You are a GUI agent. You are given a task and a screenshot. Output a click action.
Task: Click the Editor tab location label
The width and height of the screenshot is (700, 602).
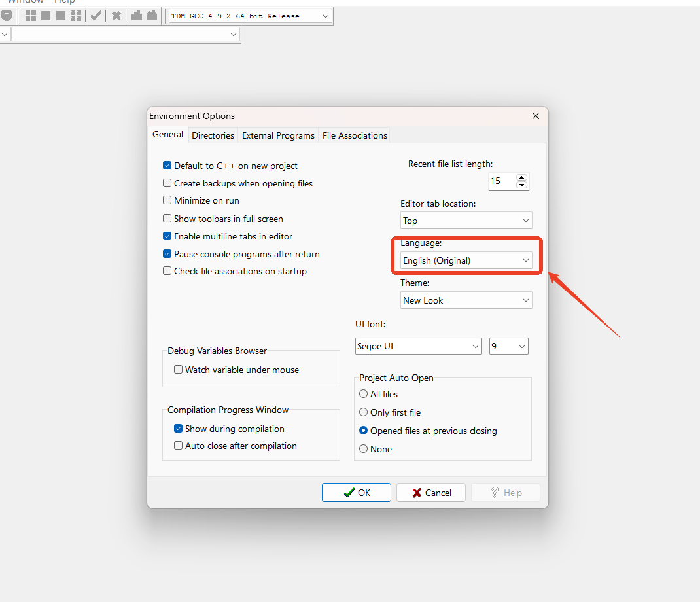[x=438, y=204]
